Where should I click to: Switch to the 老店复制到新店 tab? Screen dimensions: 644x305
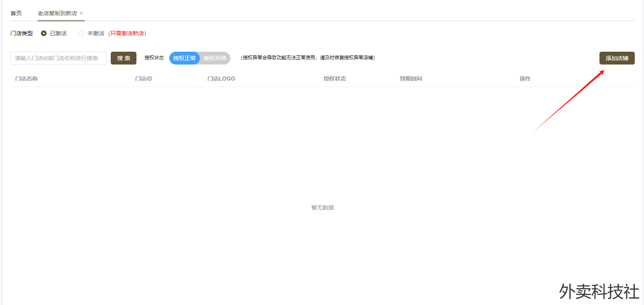57,13
